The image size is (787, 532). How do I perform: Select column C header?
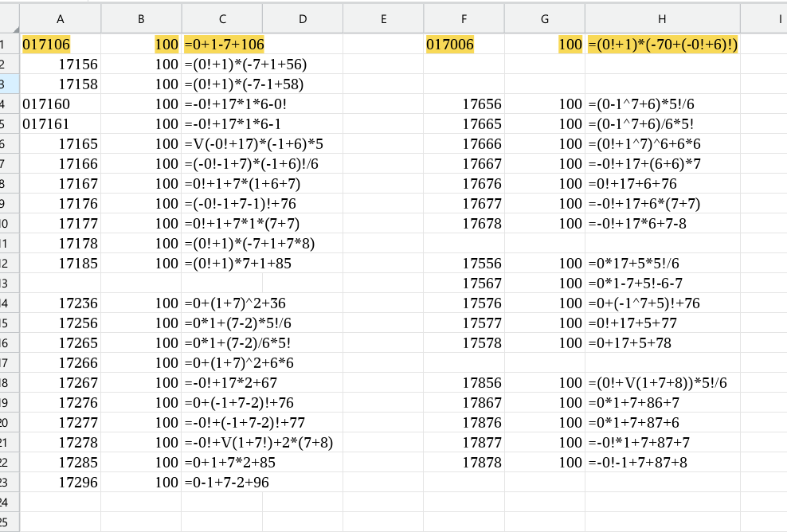click(222, 18)
